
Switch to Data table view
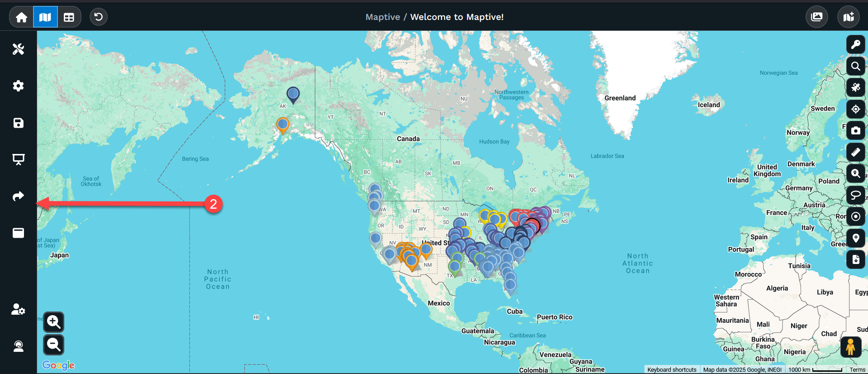69,17
